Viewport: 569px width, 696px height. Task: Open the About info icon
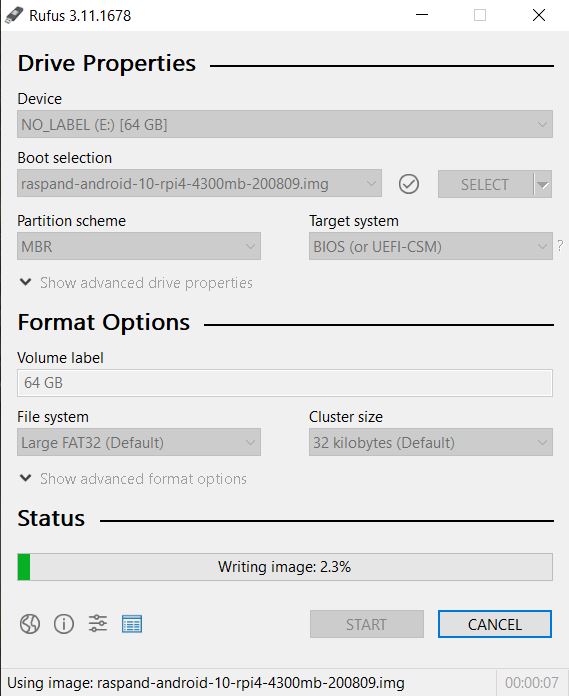coord(64,624)
